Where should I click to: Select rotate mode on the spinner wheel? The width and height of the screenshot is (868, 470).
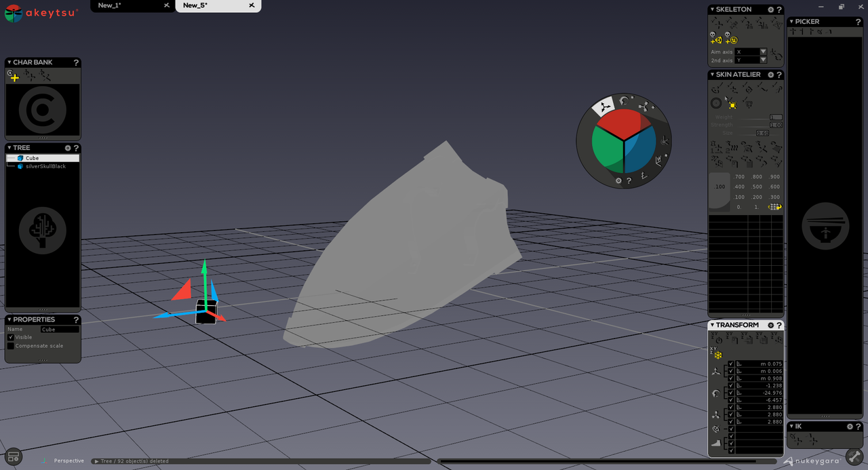pos(624,101)
